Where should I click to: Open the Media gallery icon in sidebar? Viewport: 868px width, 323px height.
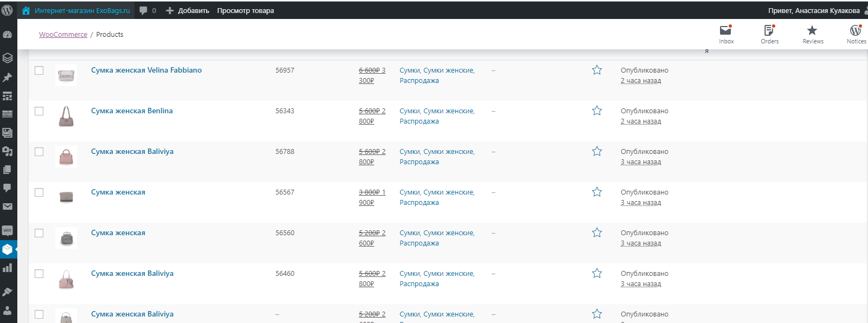[x=8, y=133]
